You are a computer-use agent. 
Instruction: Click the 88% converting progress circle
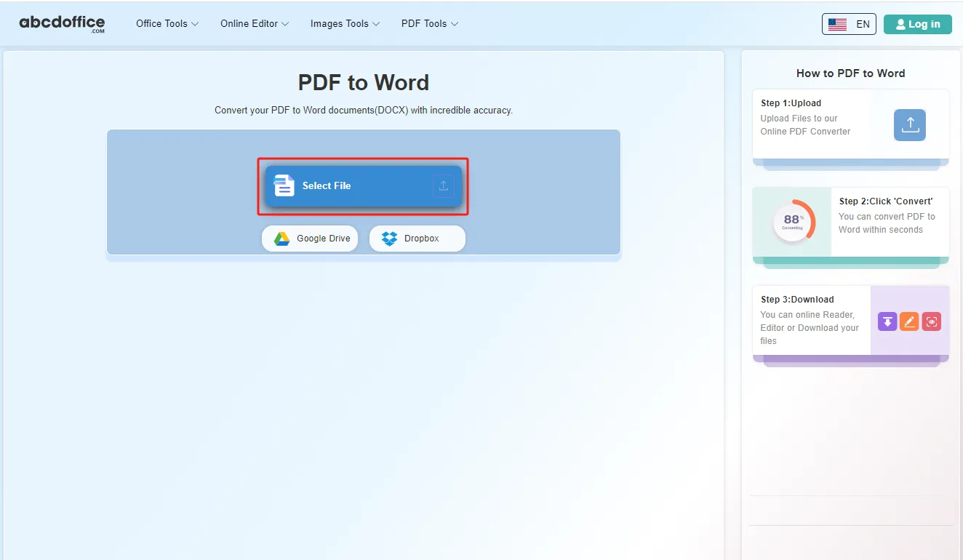pyautogui.click(x=793, y=222)
